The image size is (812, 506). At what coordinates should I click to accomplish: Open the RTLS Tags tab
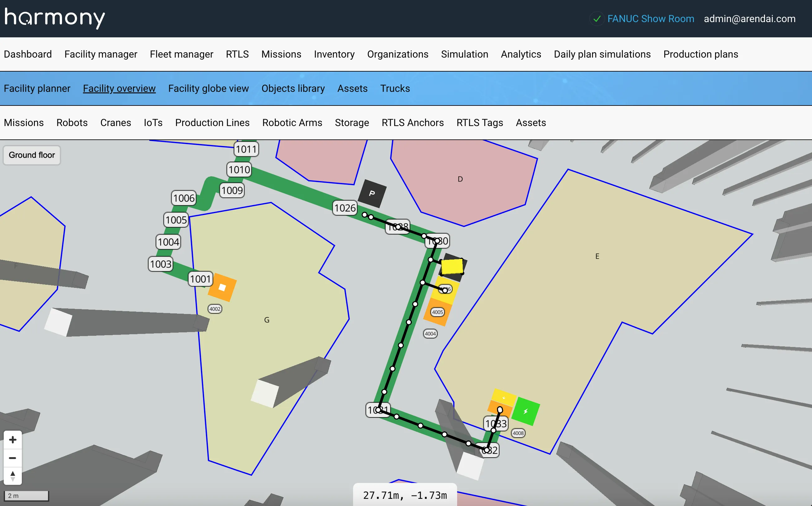(x=480, y=123)
